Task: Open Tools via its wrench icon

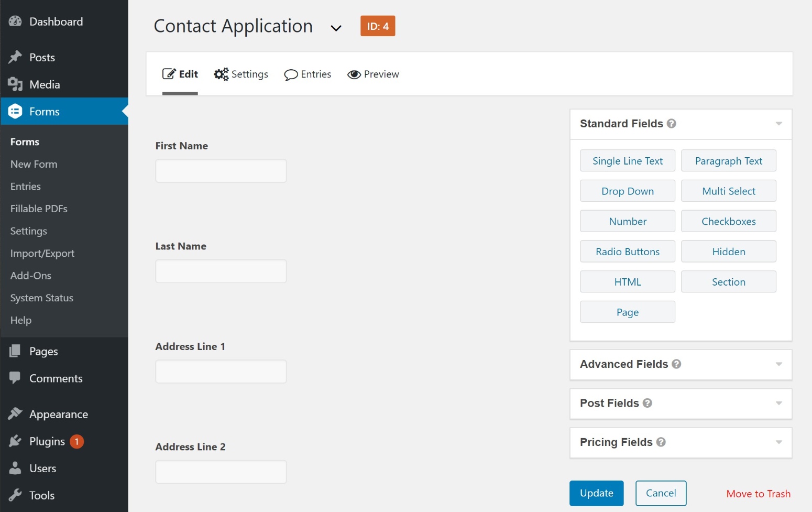Action: [15, 495]
